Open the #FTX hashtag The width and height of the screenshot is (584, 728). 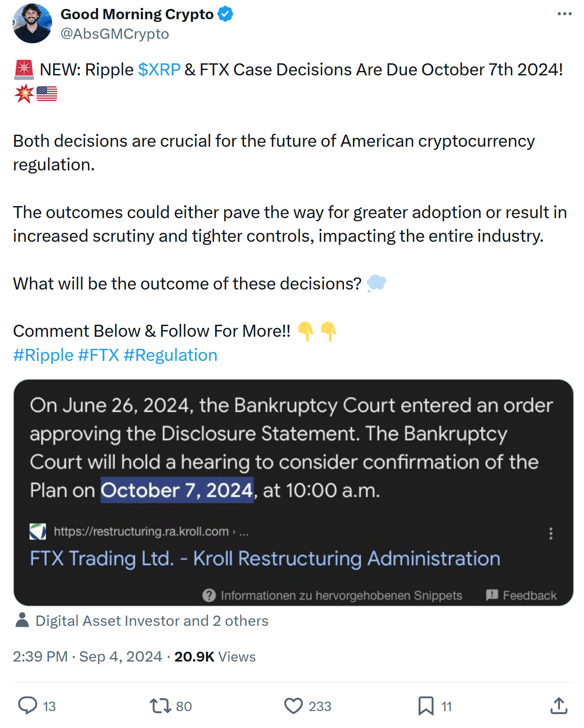tap(99, 355)
